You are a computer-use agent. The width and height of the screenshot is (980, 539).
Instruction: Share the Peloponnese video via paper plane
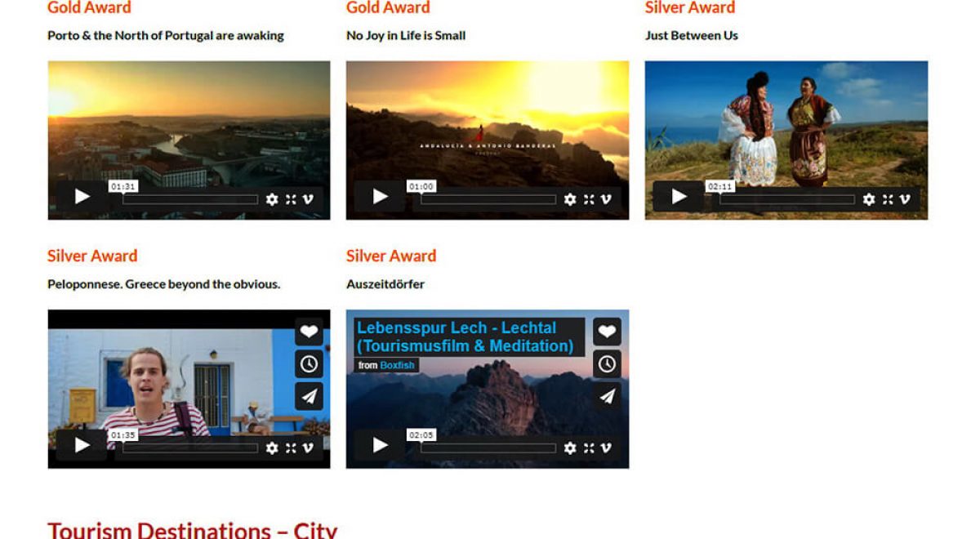[x=309, y=396]
